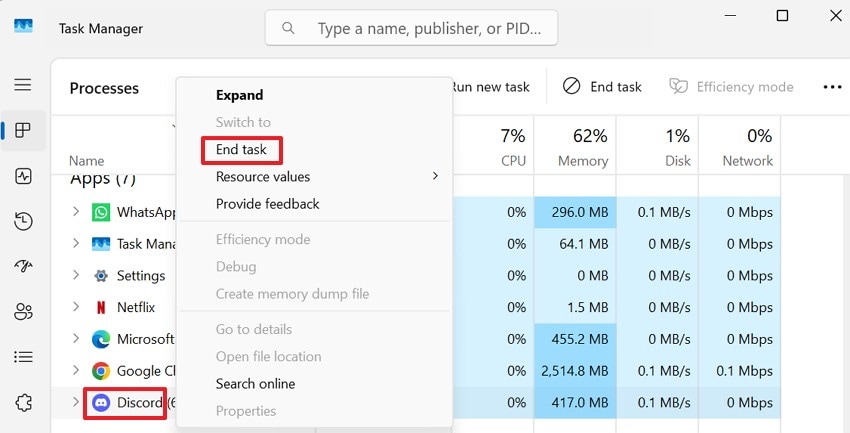Click the Run new task button

(491, 87)
